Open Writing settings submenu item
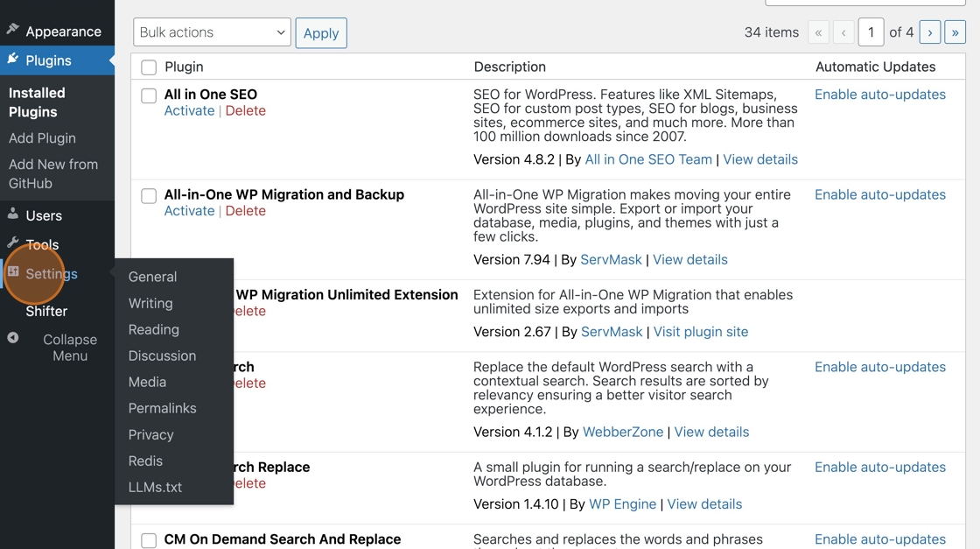980x549 pixels. tap(150, 303)
